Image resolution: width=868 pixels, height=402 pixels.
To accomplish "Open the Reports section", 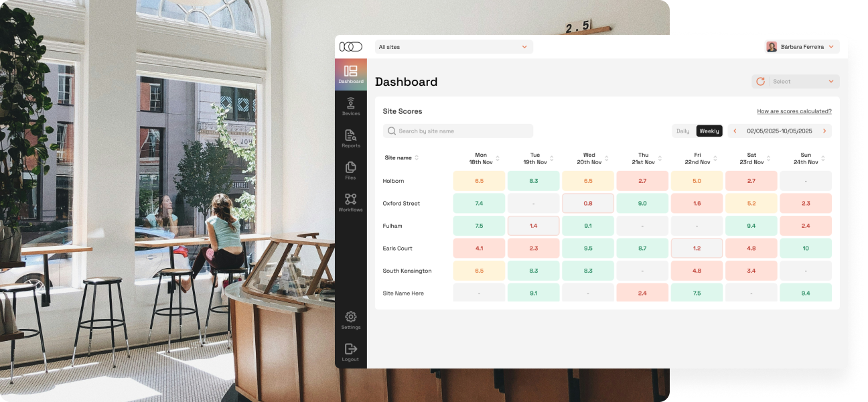I will pos(351,139).
